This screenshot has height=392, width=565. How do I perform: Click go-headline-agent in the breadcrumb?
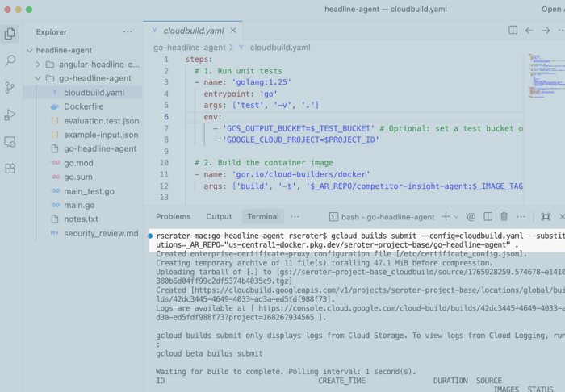[x=190, y=48]
